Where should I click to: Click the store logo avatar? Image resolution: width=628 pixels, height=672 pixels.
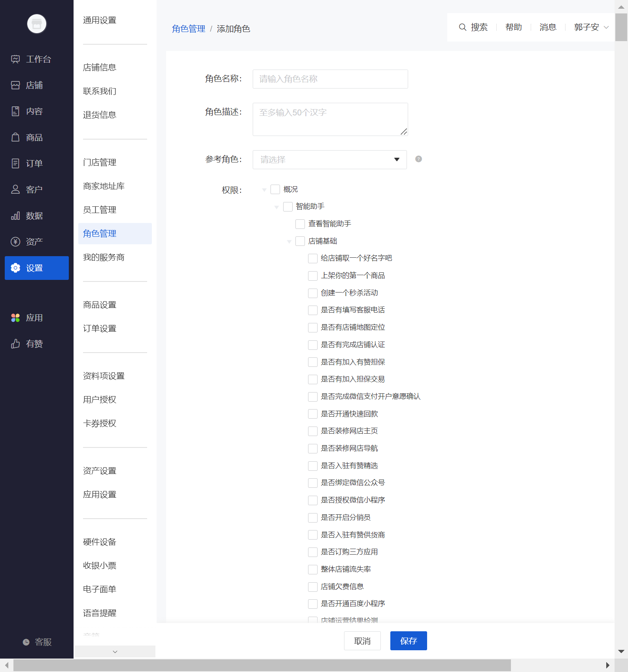[37, 24]
